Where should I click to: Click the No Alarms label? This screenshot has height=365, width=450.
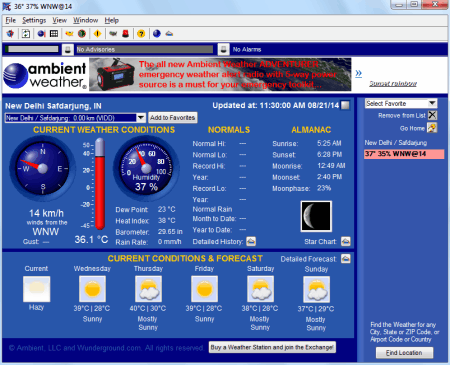click(247, 49)
